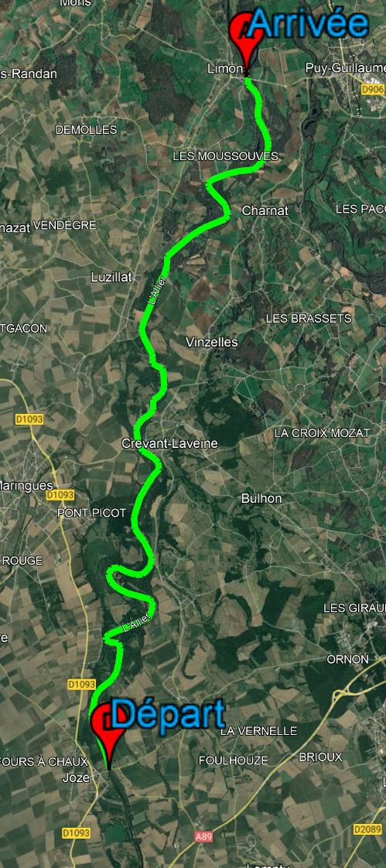Select the Vinzelles place label

[212, 342]
